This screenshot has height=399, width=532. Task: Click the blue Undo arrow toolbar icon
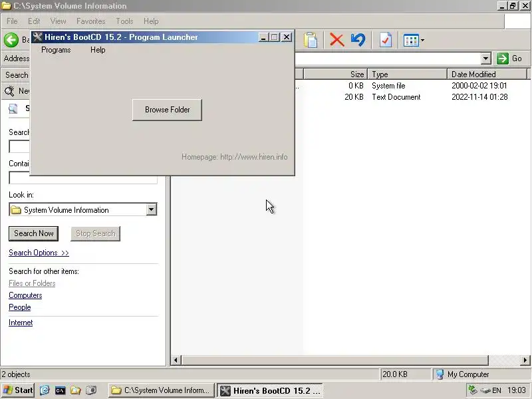(x=358, y=40)
